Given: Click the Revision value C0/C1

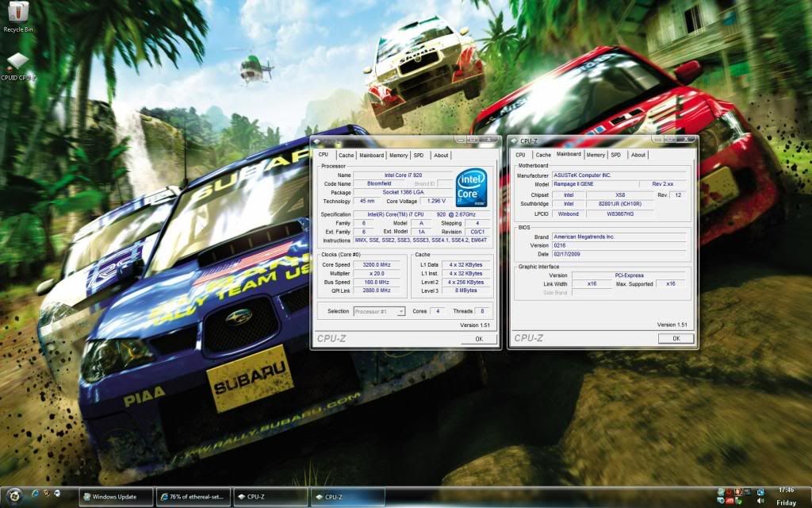Looking at the screenshot, I should tap(477, 232).
